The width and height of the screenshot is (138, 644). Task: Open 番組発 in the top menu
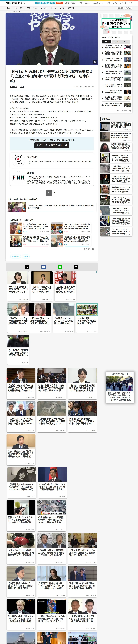pos(88,3)
